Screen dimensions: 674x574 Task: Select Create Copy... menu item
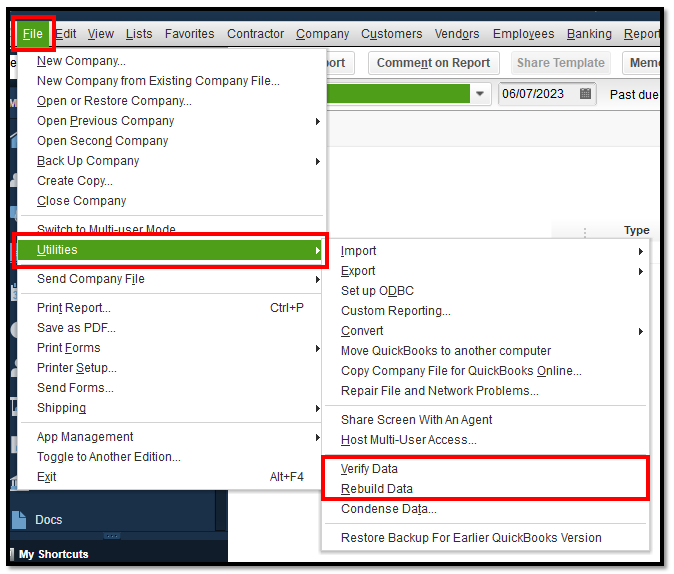tap(172, 181)
